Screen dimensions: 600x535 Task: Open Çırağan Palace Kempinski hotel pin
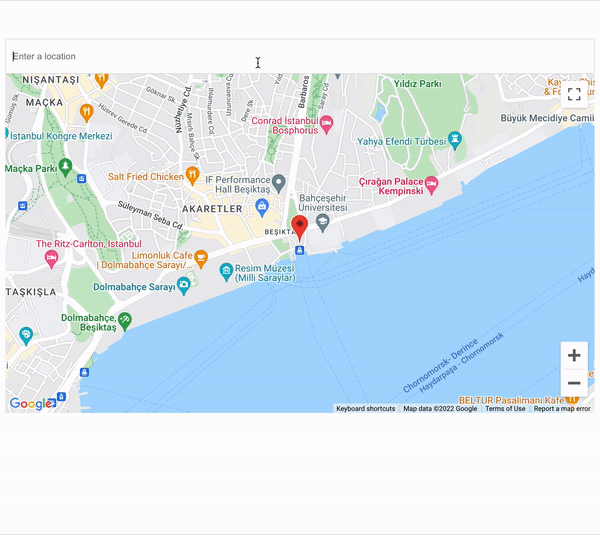pos(432,185)
